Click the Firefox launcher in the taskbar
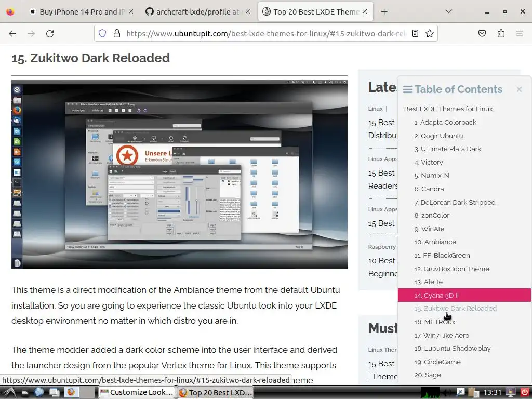The height and width of the screenshot is (399, 532). (x=71, y=392)
